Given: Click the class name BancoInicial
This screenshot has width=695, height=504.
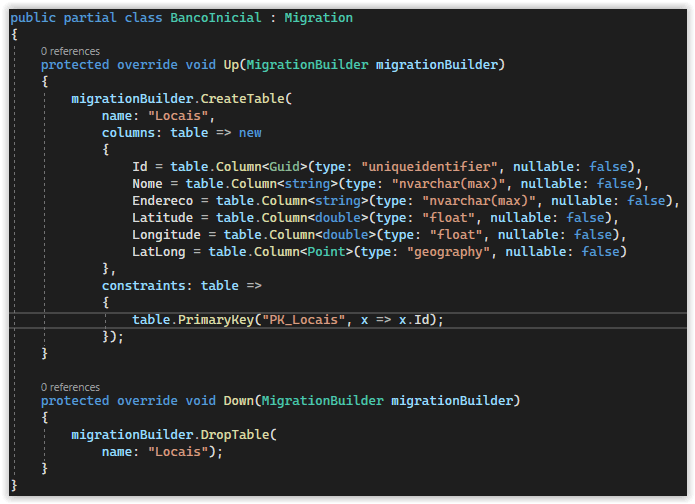Looking at the screenshot, I should tap(216, 18).
